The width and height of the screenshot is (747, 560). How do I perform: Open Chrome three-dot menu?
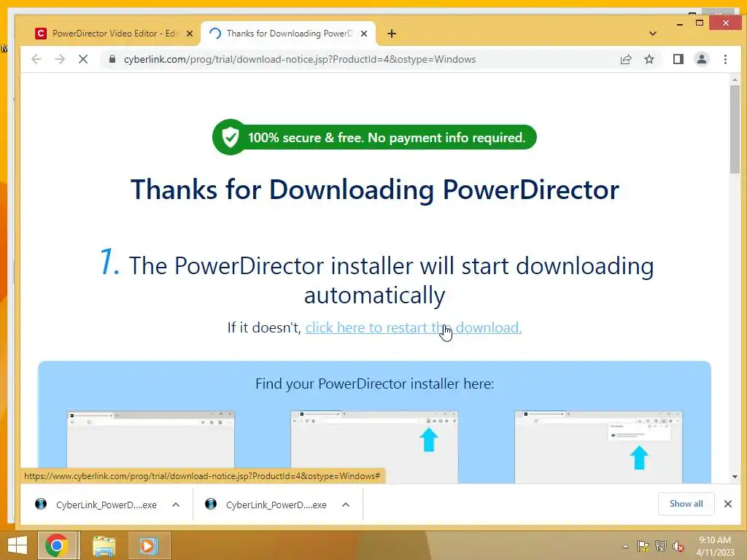(x=725, y=59)
